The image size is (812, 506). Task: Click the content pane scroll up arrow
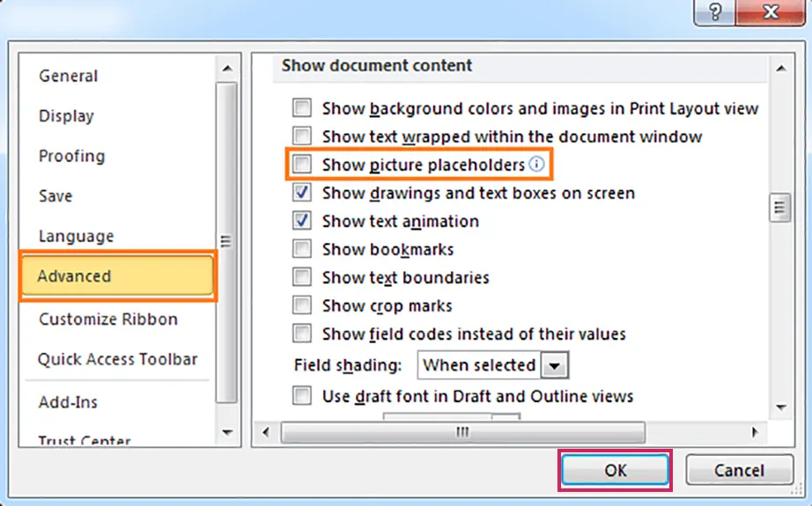coord(781,68)
